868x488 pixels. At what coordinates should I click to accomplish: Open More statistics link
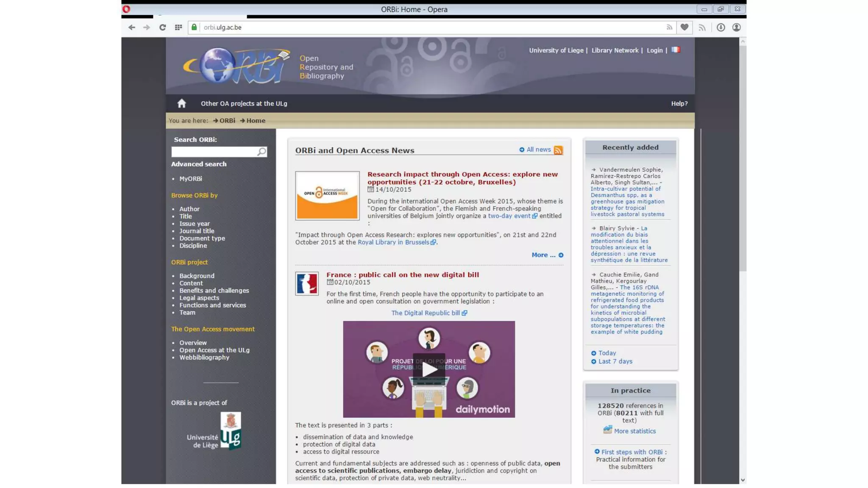tap(634, 431)
